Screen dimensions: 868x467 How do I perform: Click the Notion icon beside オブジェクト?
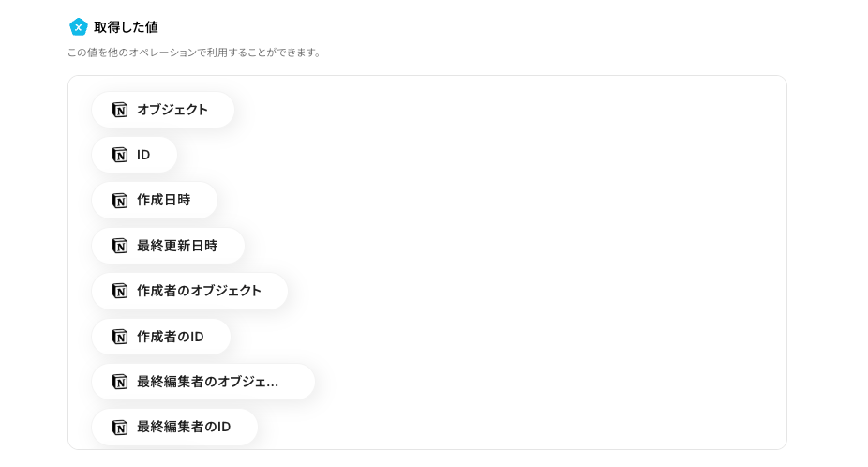click(120, 110)
